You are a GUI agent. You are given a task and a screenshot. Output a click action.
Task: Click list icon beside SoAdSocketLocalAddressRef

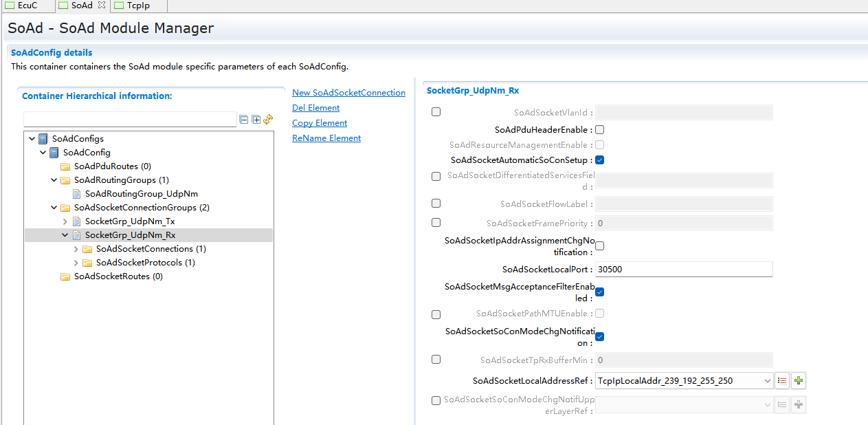782,380
